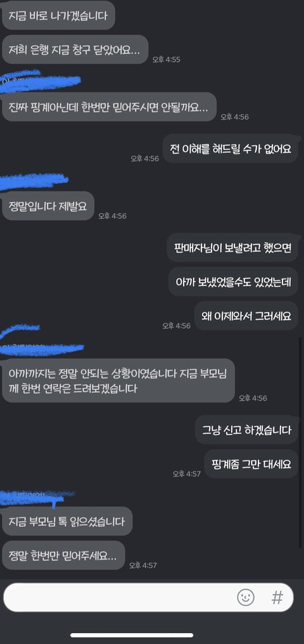Open the emoticon smiley picker
Viewport: 304px width, 644px height.
[x=246, y=596]
